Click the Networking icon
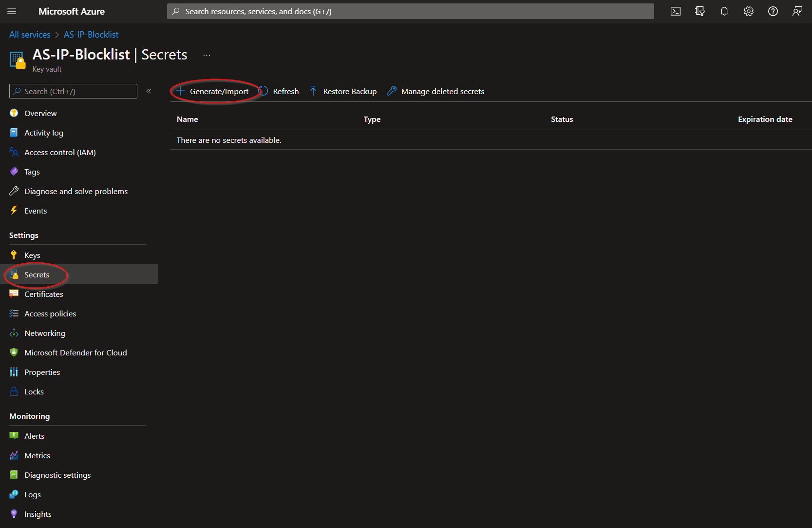The width and height of the screenshot is (812, 528). point(14,333)
